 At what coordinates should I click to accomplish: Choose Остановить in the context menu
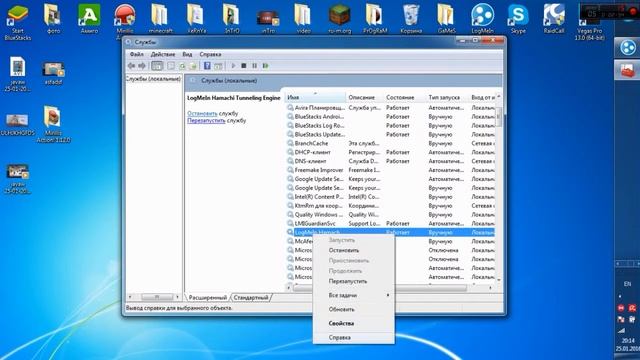pyautogui.click(x=353, y=250)
